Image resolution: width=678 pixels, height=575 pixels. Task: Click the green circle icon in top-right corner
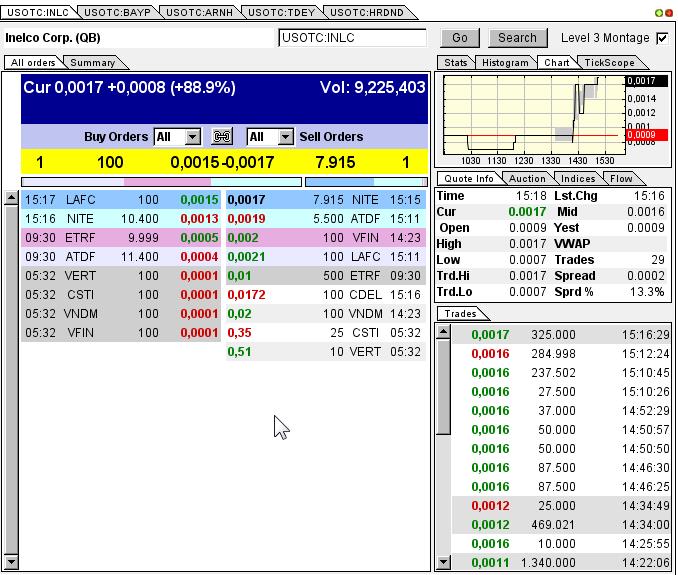pyautogui.click(x=659, y=13)
